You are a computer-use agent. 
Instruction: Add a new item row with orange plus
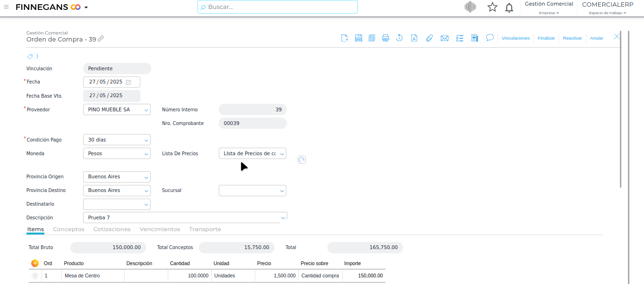(35, 263)
